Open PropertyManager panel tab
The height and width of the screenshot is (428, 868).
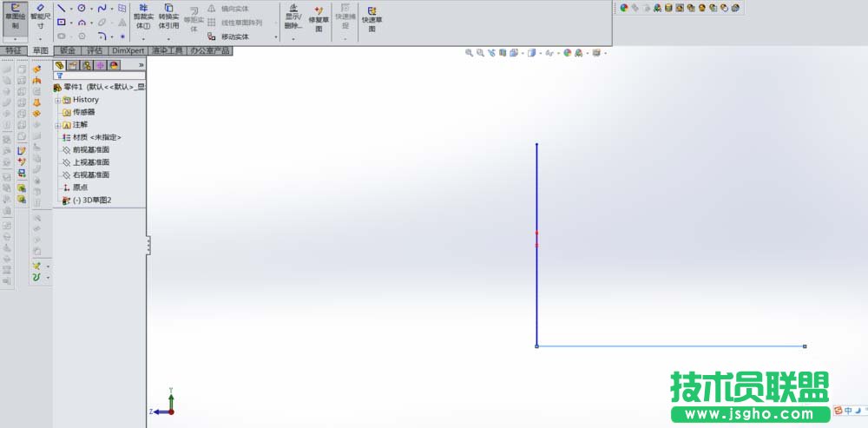click(73, 65)
